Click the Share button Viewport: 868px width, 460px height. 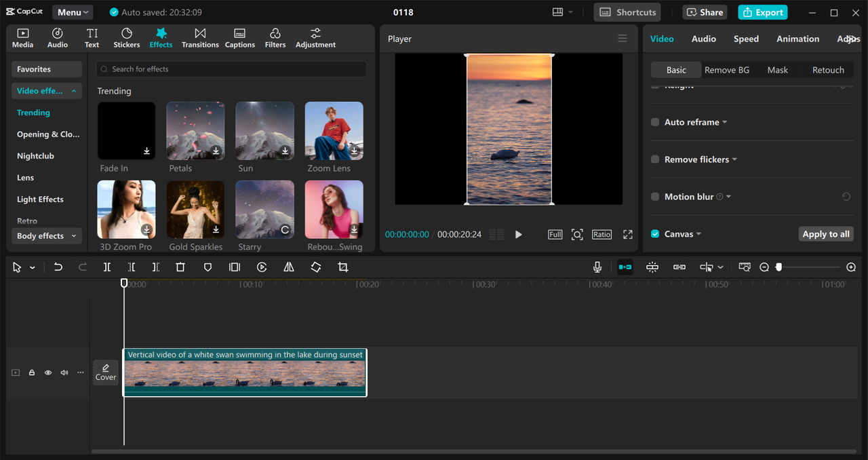click(x=705, y=12)
